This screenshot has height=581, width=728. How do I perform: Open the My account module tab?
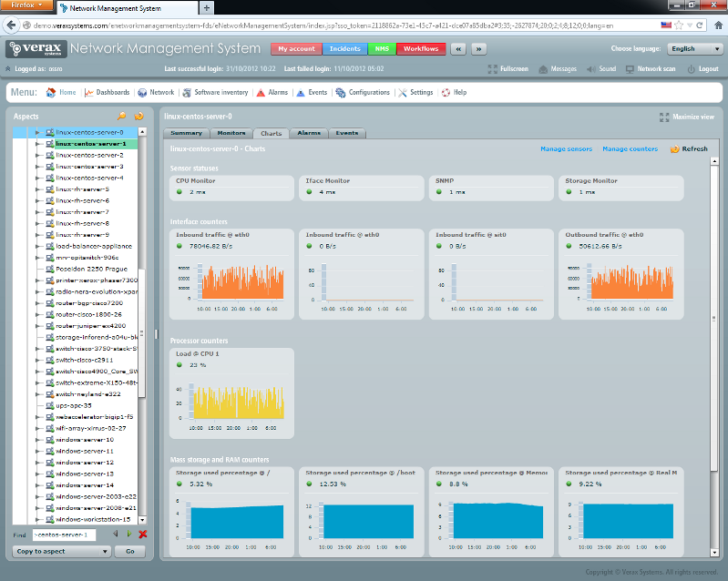(296, 49)
